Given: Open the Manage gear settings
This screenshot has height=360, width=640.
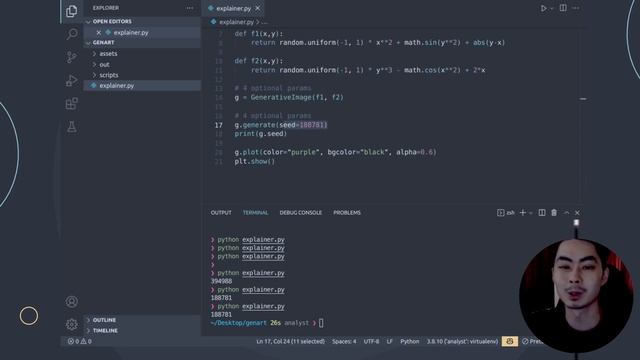Looking at the screenshot, I should [71, 324].
